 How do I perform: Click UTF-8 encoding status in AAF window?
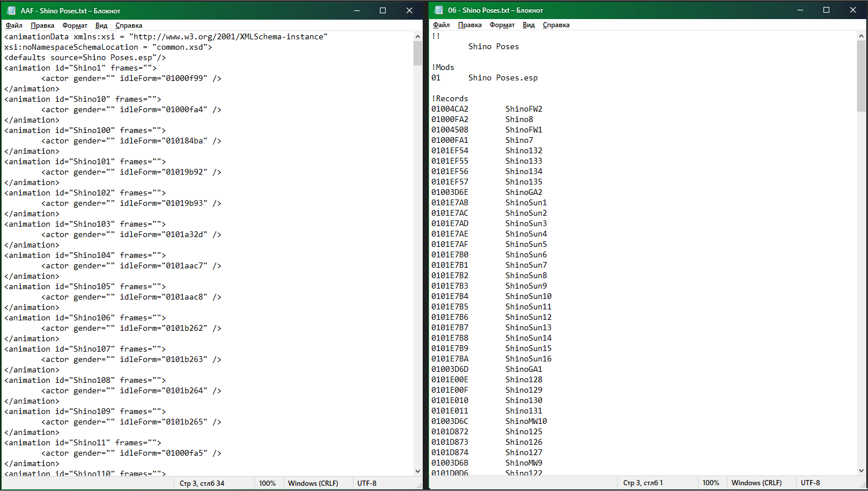(x=367, y=483)
